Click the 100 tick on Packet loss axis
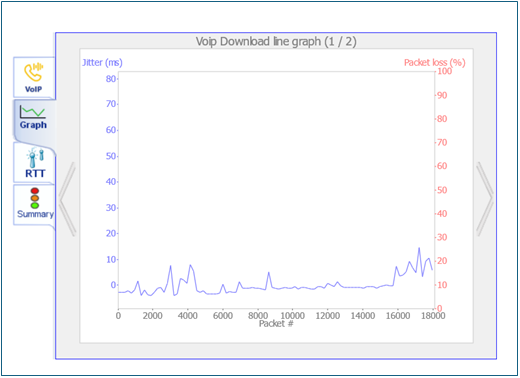 (x=445, y=71)
